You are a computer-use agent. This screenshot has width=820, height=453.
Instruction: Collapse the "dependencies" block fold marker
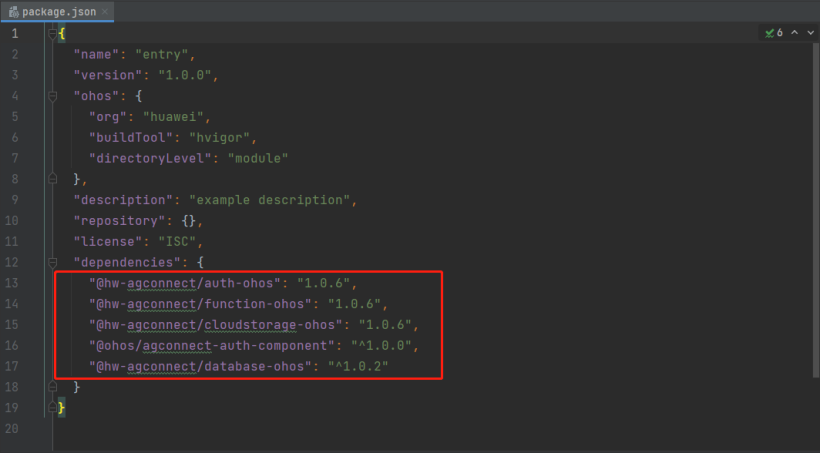(x=53, y=262)
